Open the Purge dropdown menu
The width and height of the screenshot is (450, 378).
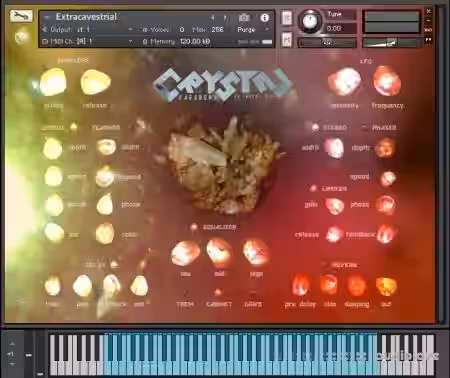(253, 30)
